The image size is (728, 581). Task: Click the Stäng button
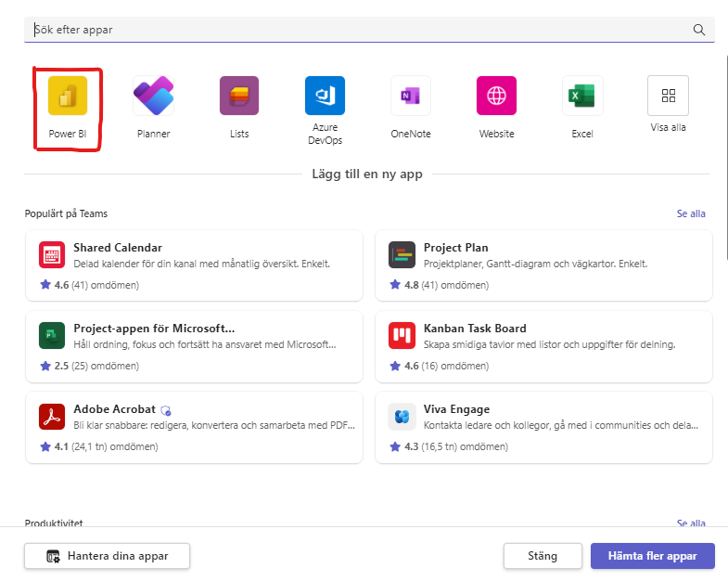point(543,556)
